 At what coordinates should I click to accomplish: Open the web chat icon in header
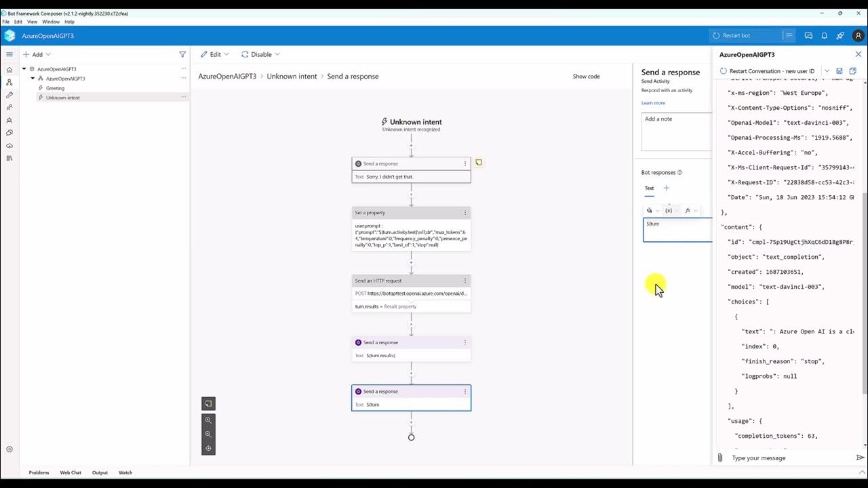point(808,35)
